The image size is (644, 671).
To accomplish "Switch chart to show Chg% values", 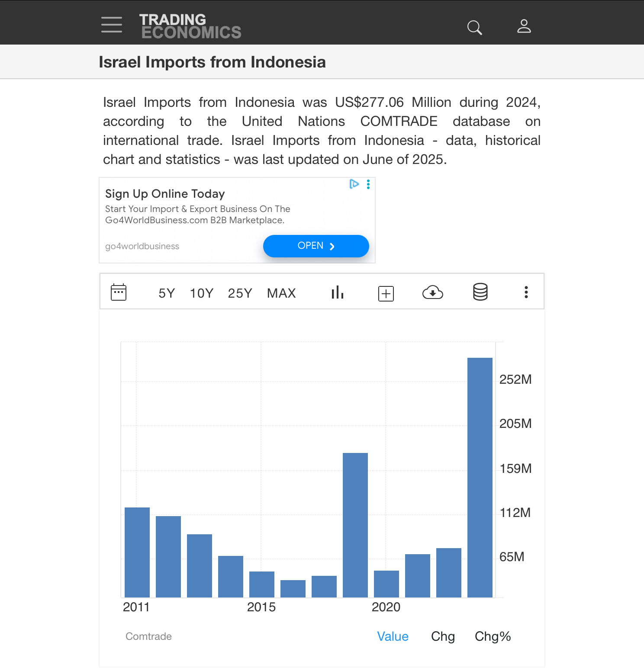I will [x=493, y=636].
